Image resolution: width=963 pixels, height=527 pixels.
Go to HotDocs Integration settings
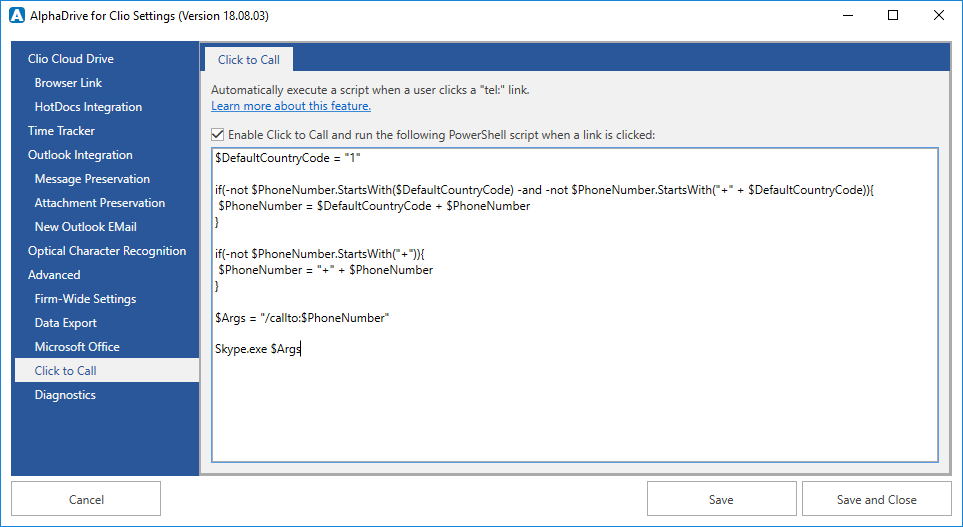(88, 107)
